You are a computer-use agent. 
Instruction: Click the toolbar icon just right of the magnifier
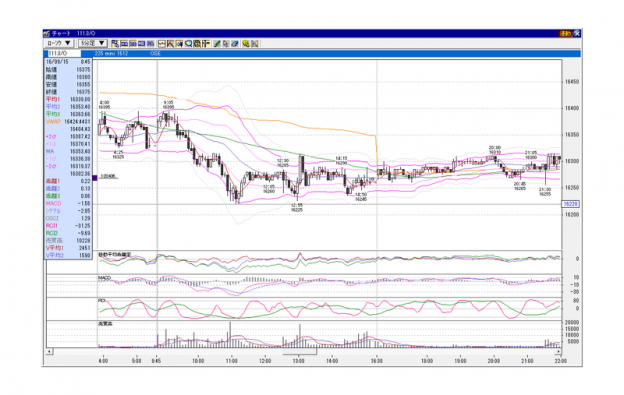[x=197, y=44]
